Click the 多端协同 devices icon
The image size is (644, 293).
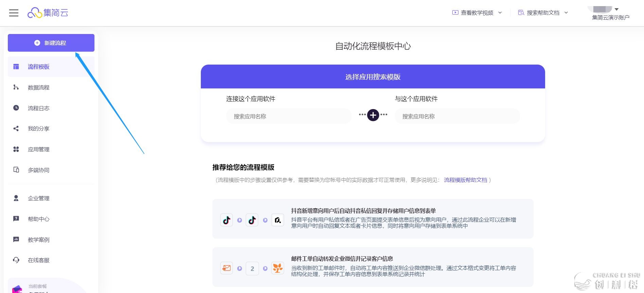[x=16, y=170]
